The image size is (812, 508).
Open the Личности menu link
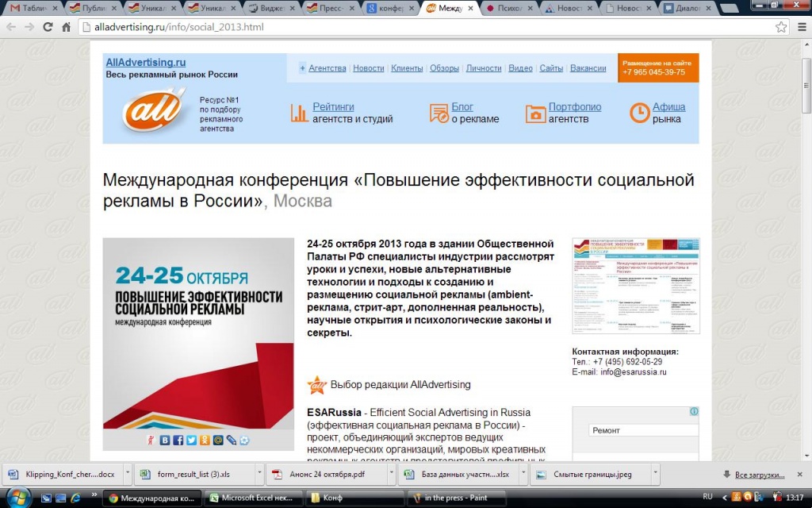pyautogui.click(x=484, y=68)
